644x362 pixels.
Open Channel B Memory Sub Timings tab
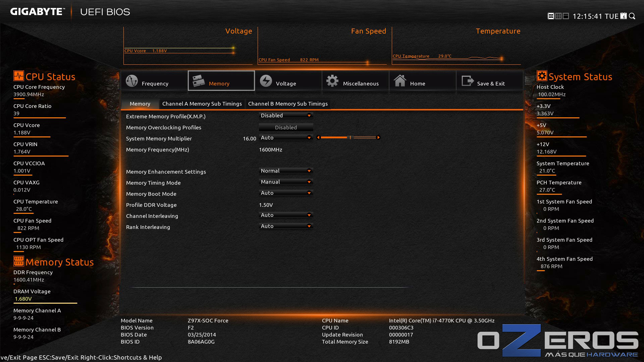coord(288,104)
